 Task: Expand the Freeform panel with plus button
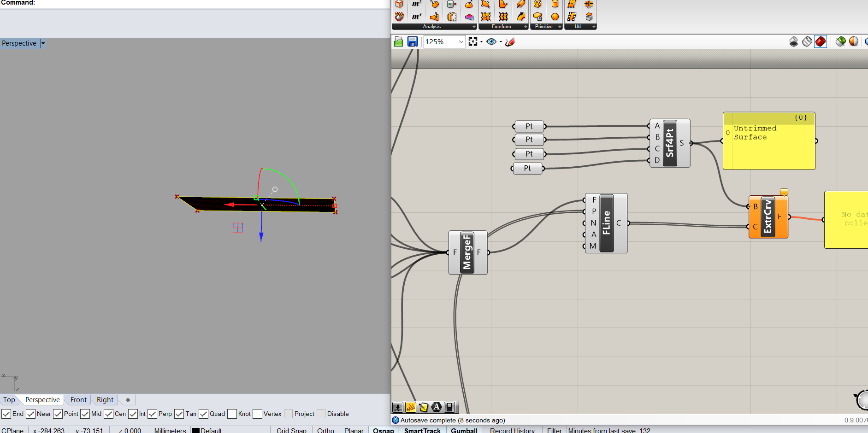point(526,27)
